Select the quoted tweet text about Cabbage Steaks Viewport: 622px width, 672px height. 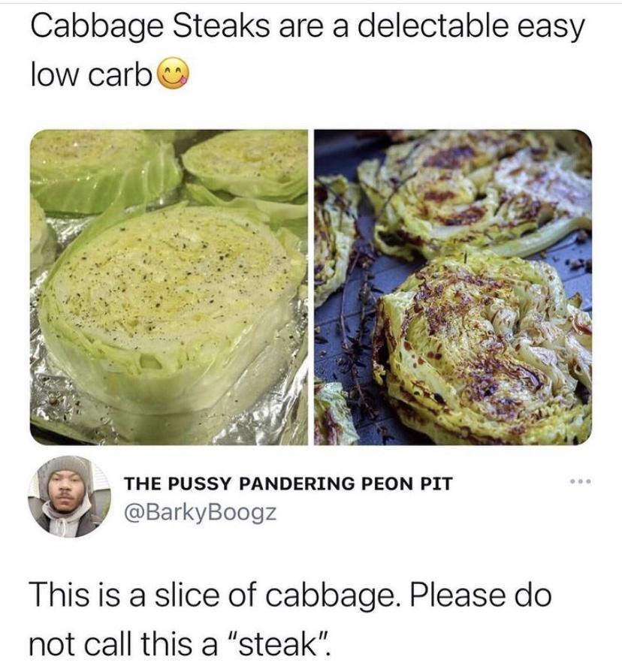pyautogui.click(x=307, y=50)
